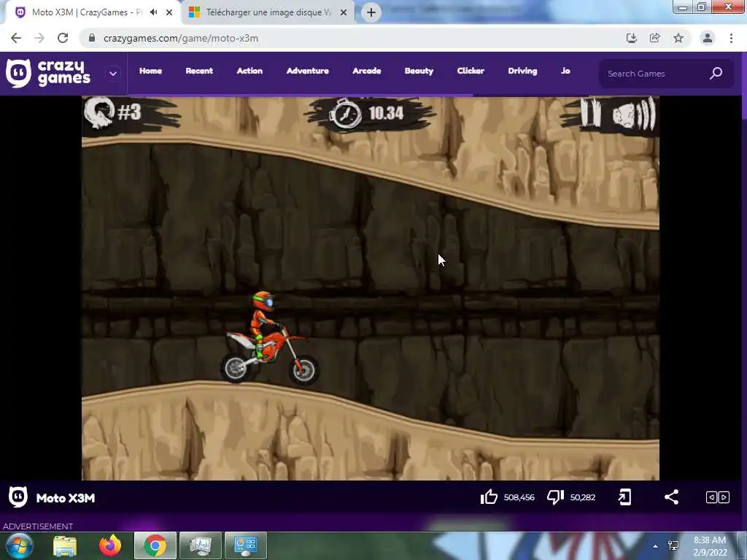Open a new browser tab

point(371,12)
